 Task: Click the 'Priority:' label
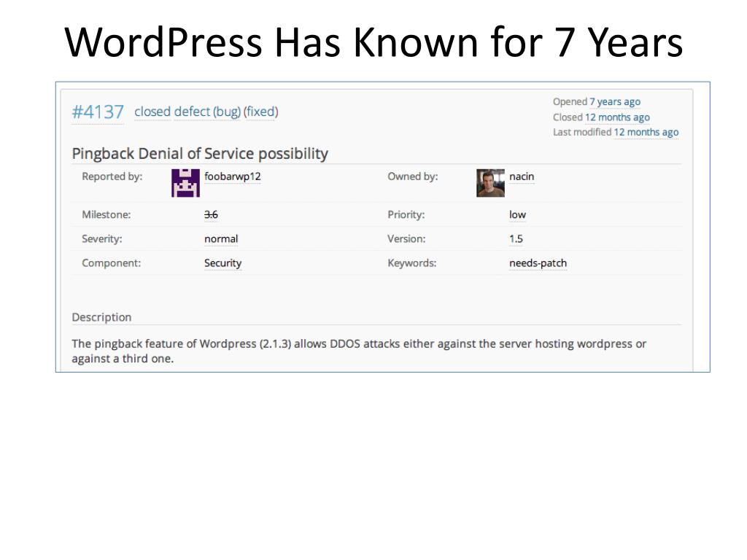[x=406, y=215]
